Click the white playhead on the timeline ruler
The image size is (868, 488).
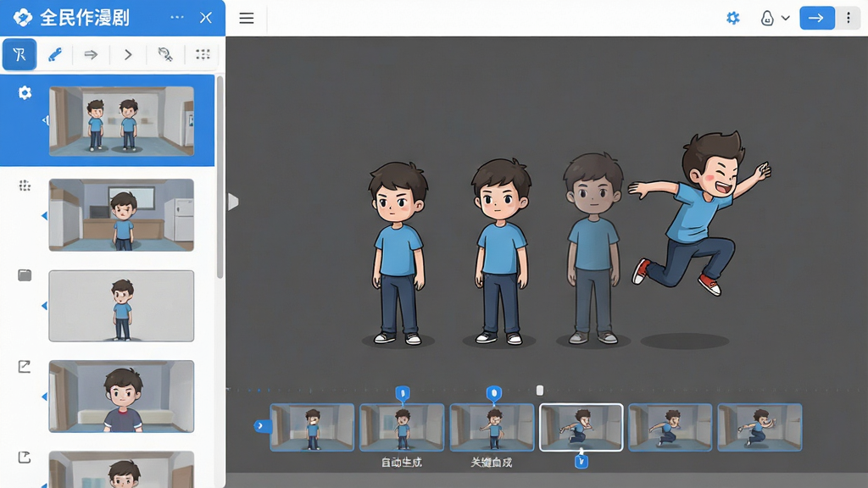(x=540, y=391)
